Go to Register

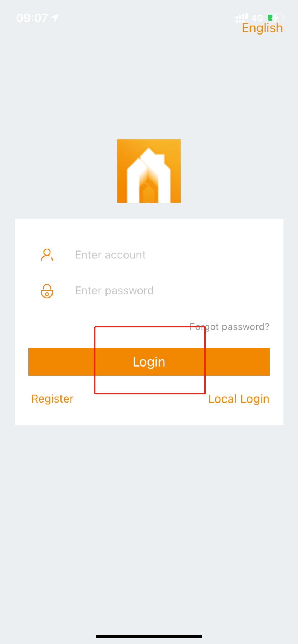[x=53, y=399]
